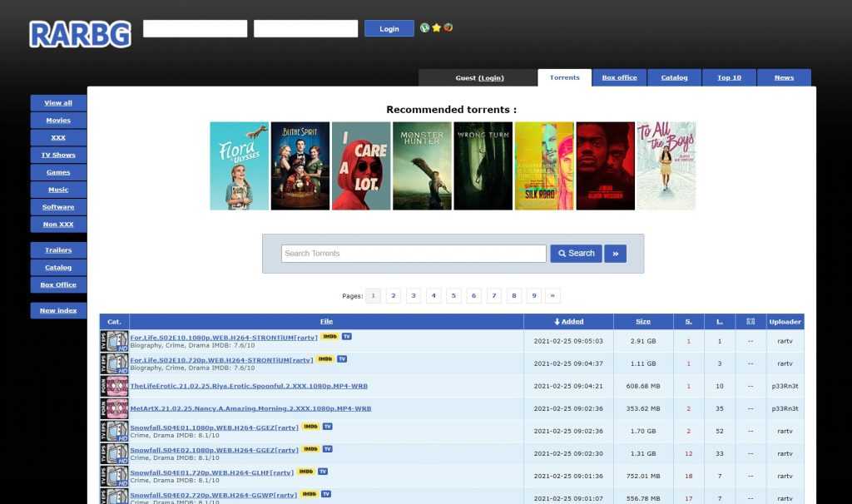Click the RARBG logo
This screenshot has width=852, height=504.
[80, 34]
